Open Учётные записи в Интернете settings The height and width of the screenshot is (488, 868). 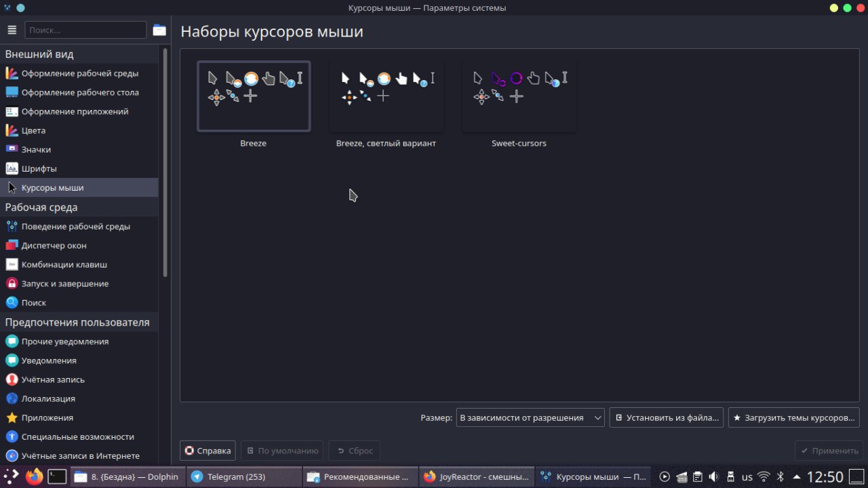coord(79,455)
